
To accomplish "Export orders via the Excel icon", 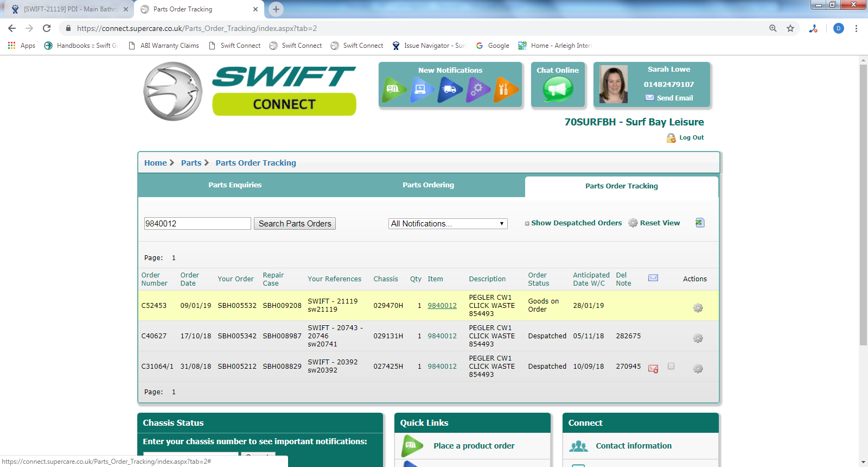I will point(700,223).
